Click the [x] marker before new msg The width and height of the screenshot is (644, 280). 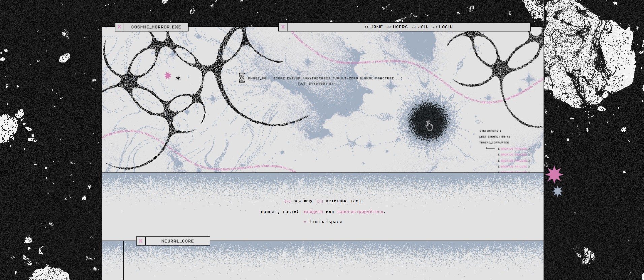click(x=288, y=201)
